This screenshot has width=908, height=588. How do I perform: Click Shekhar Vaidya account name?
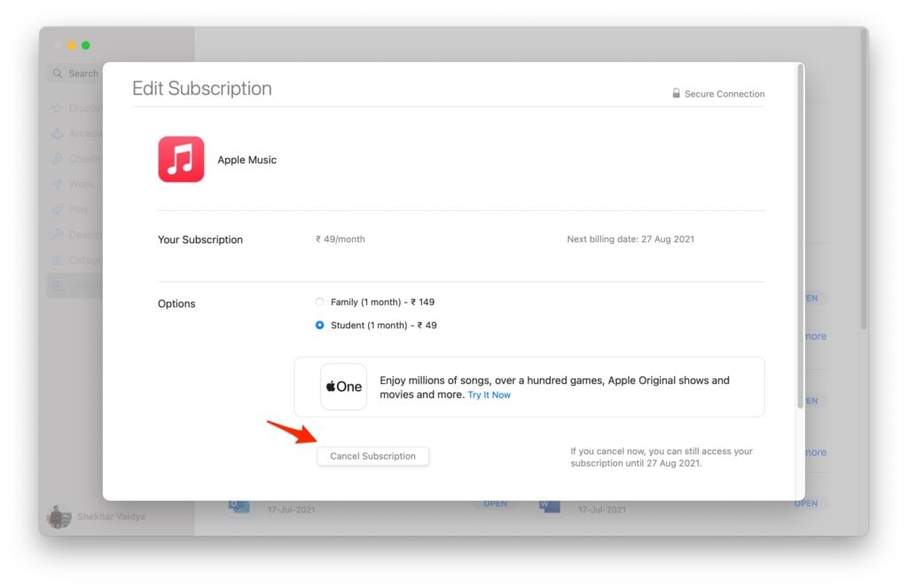tap(111, 516)
